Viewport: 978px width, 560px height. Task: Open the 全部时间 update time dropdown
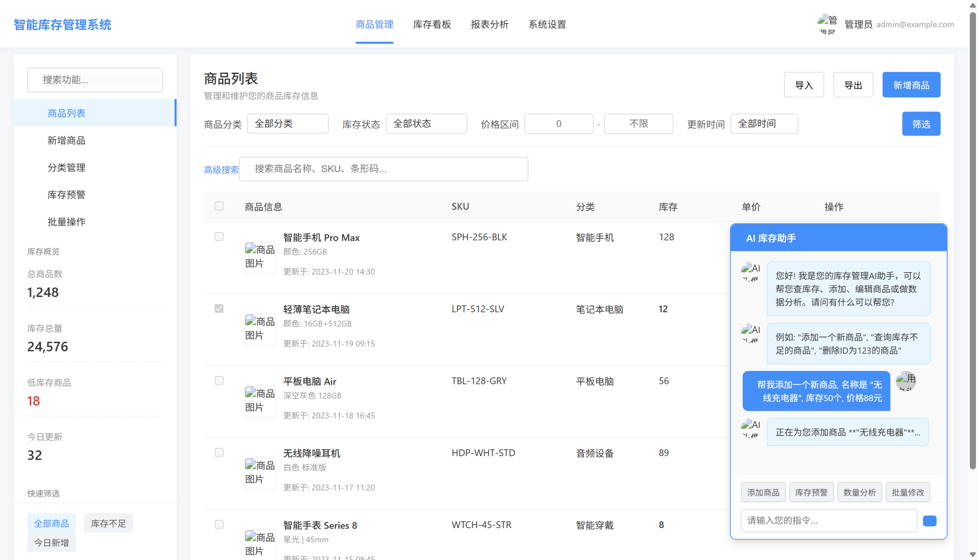pos(764,123)
